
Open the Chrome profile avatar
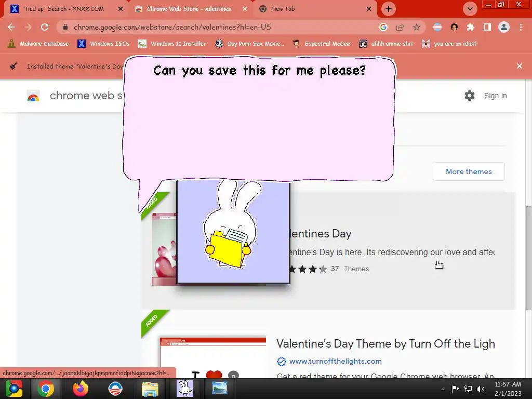(x=504, y=27)
